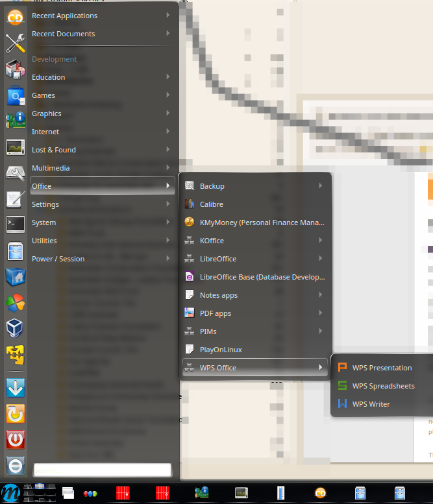Launch PlayOnLinux from Office menu
The image size is (433, 504).
(x=221, y=350)
